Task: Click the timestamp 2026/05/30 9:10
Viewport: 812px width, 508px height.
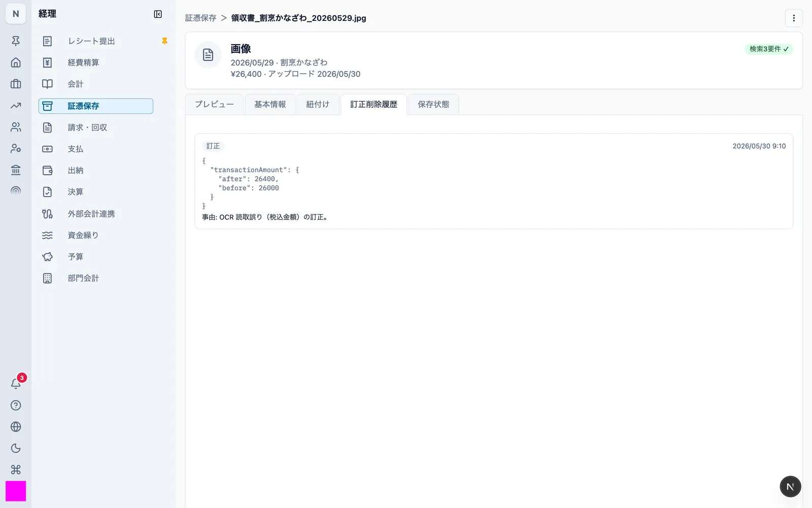Action: pyautogui.click(x=759, y=146)
